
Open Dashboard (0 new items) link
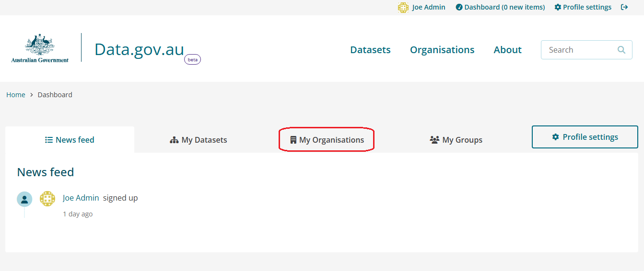[x=500, y=7]
